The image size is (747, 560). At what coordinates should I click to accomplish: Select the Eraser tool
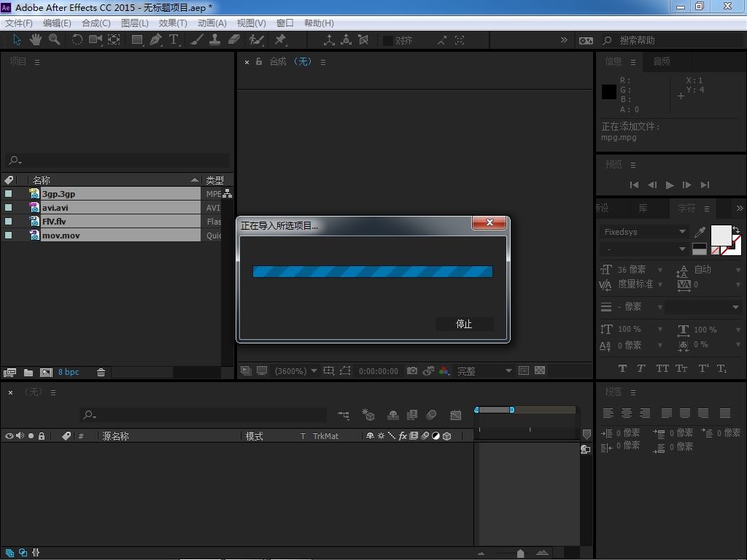pyautogui.click(x=233, y=40)
